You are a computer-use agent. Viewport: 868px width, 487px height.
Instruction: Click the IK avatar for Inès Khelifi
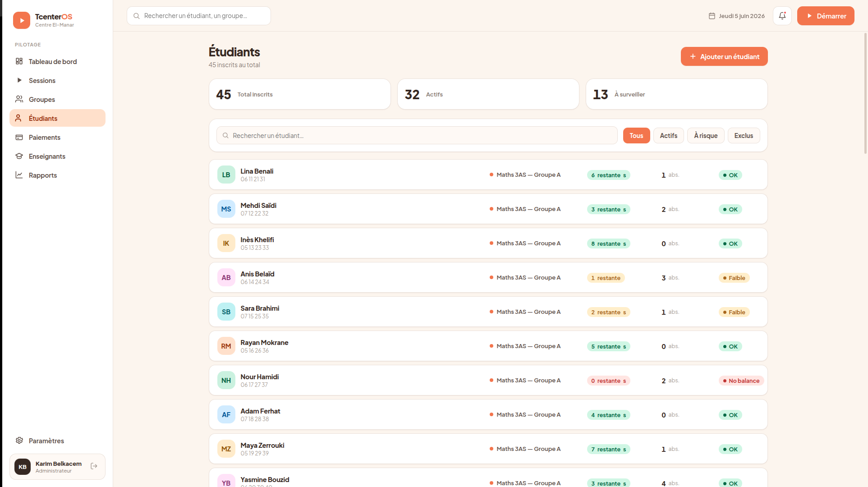(226, 243)
